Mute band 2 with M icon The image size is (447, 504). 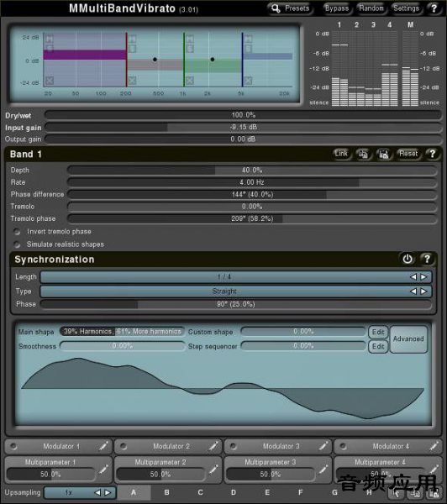point(132,39)
